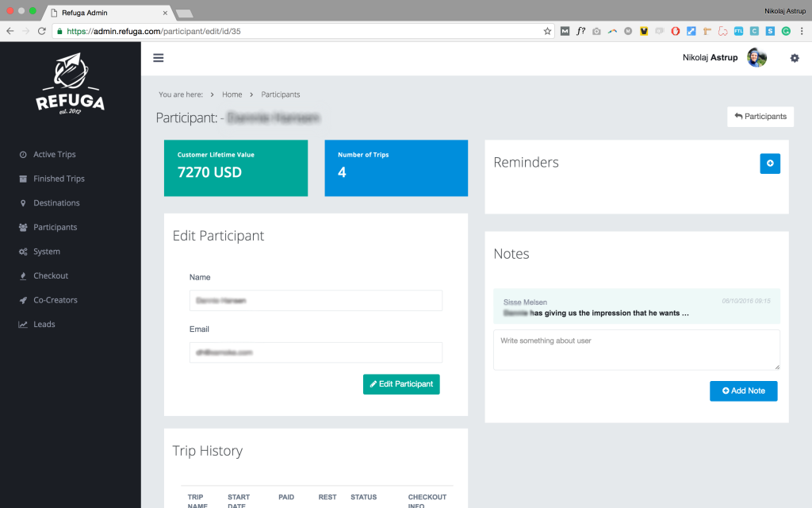Viewport: 812px width, 508px height.
Task: Click the Number of Trips card
Action: [x=396, y=168]
